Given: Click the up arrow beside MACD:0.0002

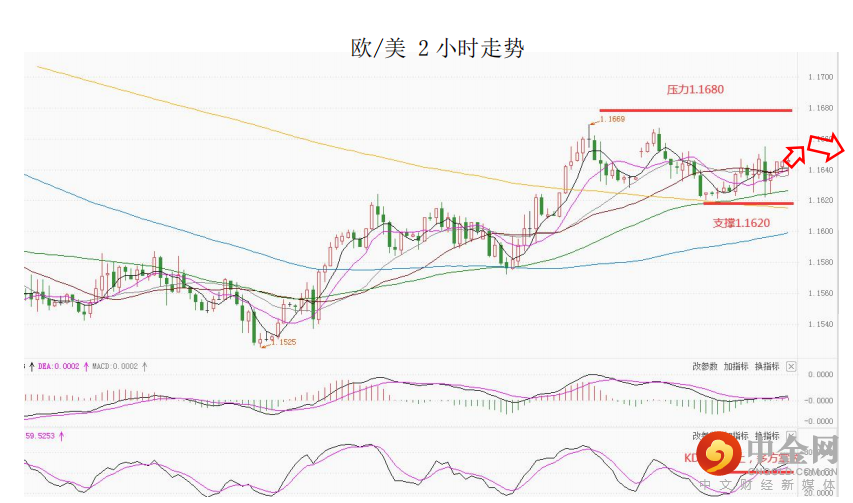Looking at the screenshot, I should pyautogui.click(x=144, y=366).
